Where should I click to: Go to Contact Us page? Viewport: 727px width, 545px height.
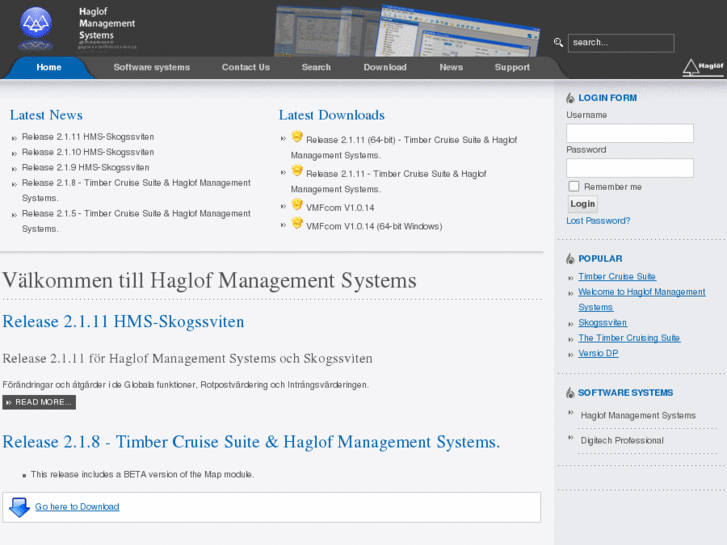[246, 67]
